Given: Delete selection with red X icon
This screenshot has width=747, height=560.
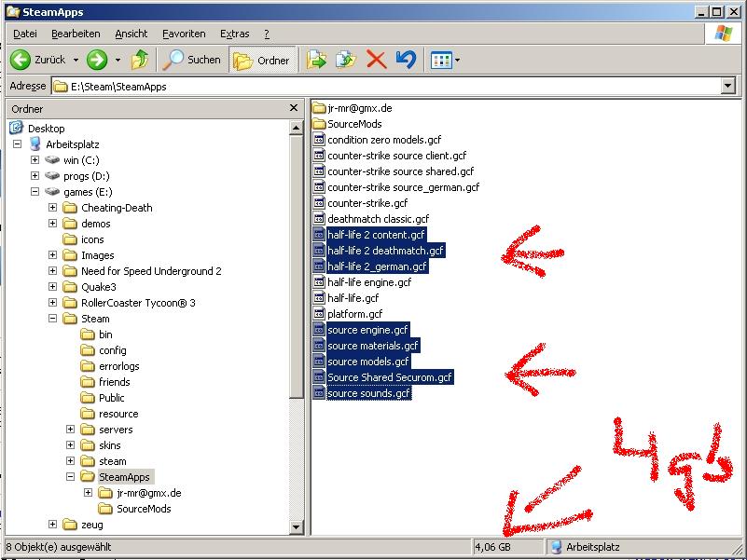Looking at the screenshot, I should (x=377, y=60).
